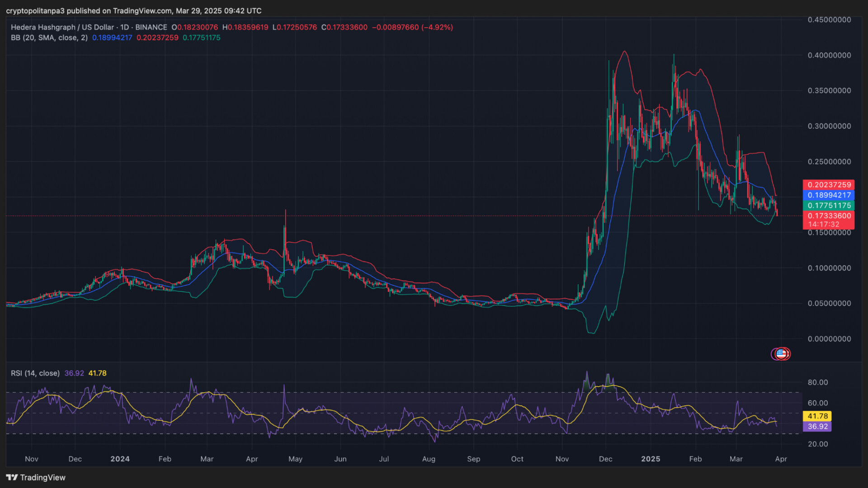Click the change value −0.00897660 (−4.92%)

(x=412, y=27)
